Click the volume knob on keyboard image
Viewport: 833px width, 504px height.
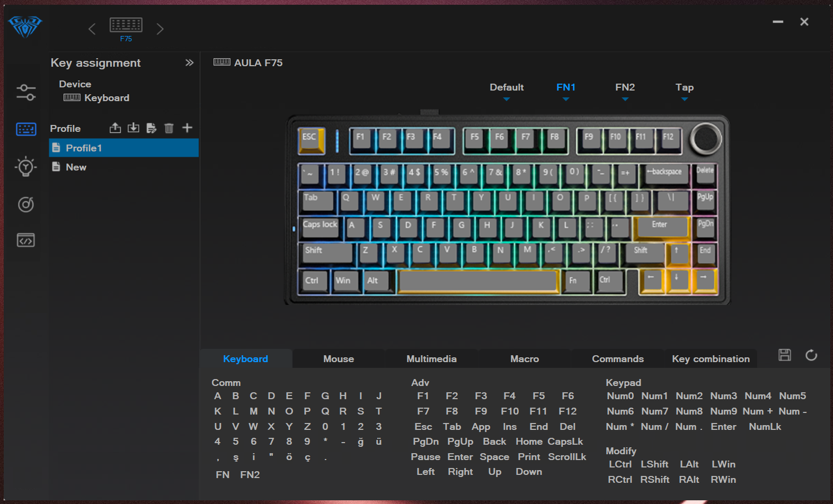pyautogui.click(x=706, y=139)
